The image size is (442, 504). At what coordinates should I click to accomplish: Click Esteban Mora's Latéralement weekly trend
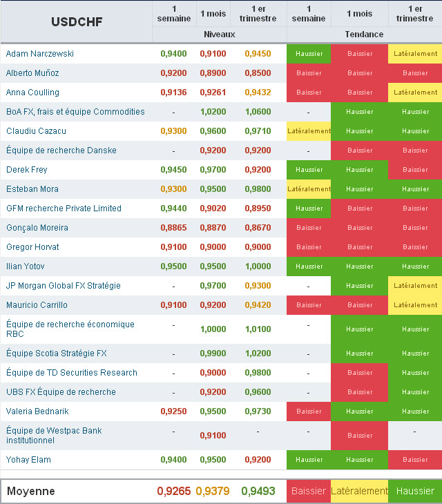pos(309,188)
